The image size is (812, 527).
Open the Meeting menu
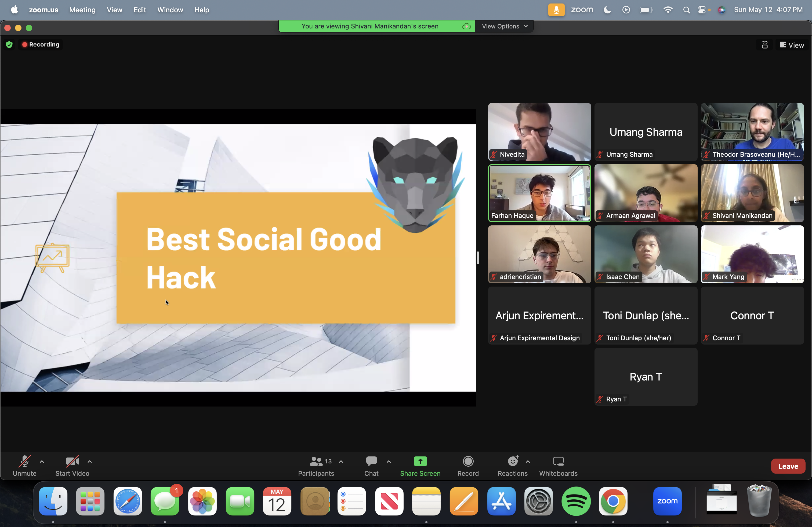tap(82, 10)
